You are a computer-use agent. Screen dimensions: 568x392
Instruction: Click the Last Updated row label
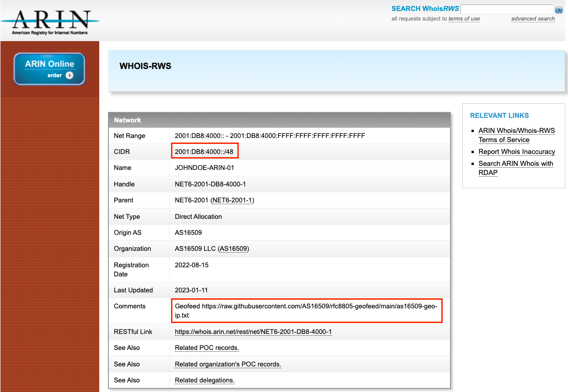(133, 290)
